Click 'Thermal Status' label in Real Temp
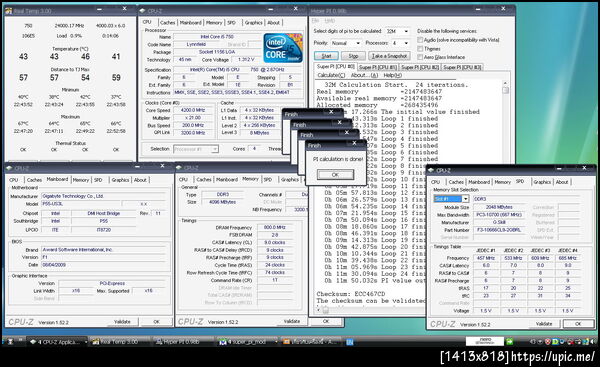The width and height of the screenshot is (600, 367). [70, 143]
